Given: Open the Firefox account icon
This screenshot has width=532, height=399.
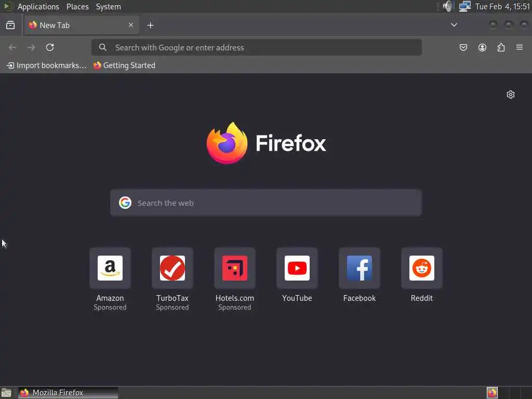Looking at the screenshot, I should [x=482, y=47].
